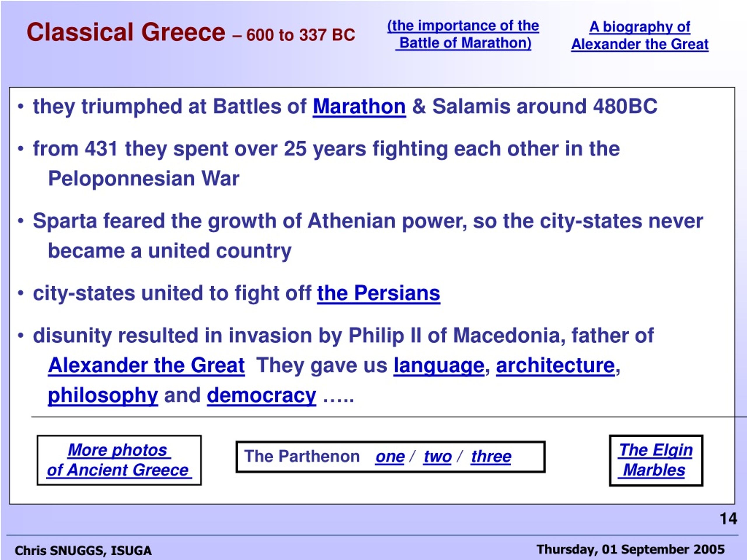Open the importance of the Battle of Marathon link
The image size is (747, 560).
pos(463,34)
